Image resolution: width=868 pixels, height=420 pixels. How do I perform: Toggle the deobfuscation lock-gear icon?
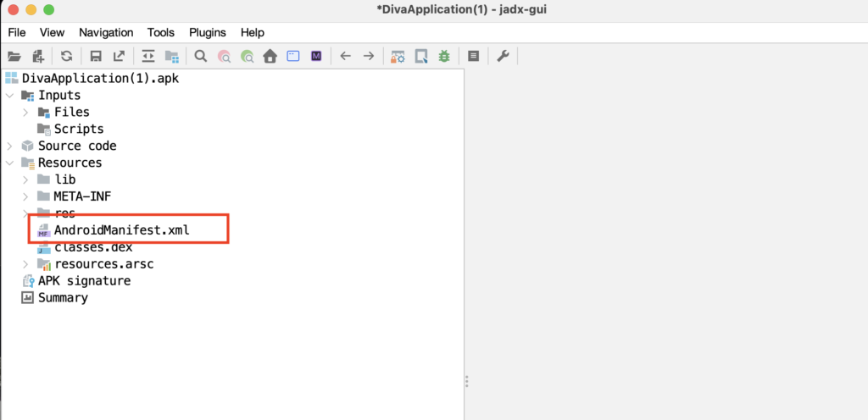[x=398, y=56]
